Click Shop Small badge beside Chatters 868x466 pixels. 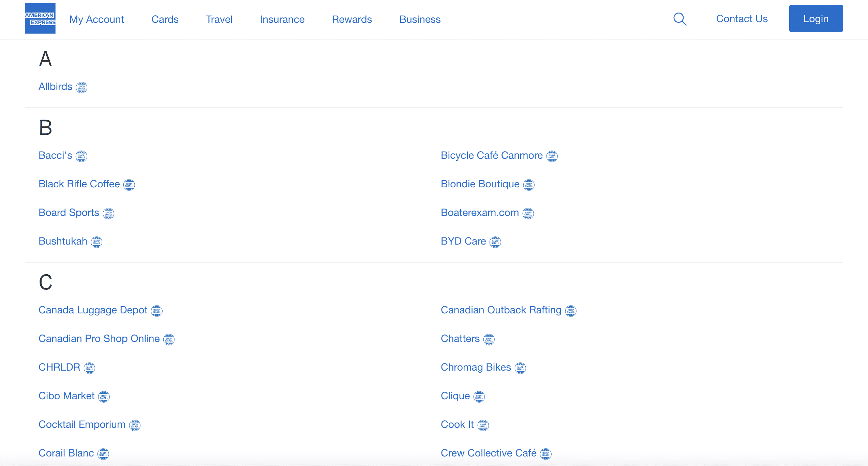[489, 340]
